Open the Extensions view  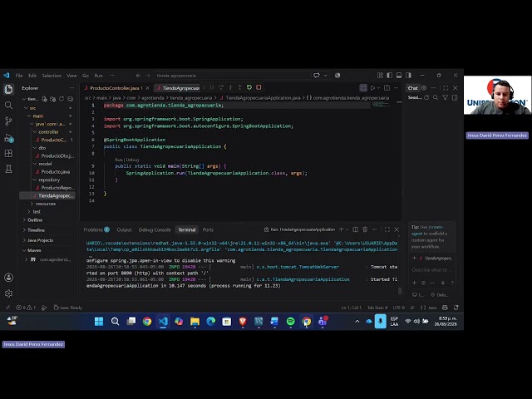(x=8, y=153)
